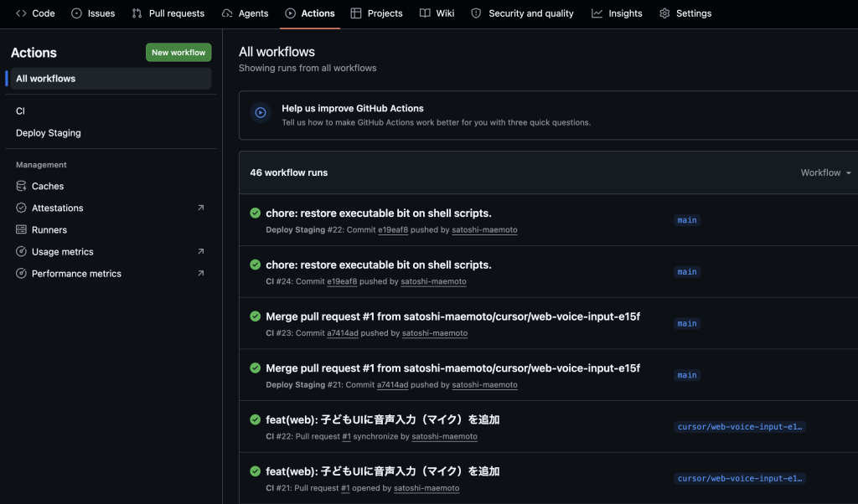Open commit e19eaf8 in Deploy Staging #22
Screen dimensions: 858x504
click(393, 230)
